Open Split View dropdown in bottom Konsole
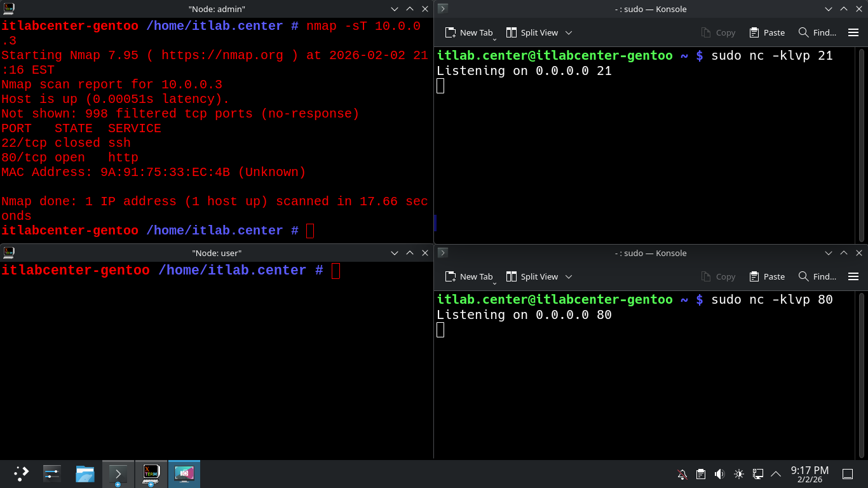Screen dimensions: 868x488 [569, 276]
